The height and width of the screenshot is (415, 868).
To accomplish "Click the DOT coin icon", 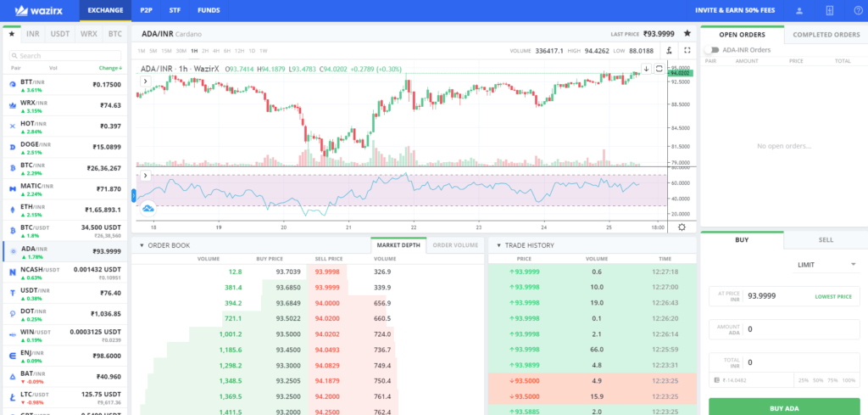I will pyautogui.click(x=12, y=314).
